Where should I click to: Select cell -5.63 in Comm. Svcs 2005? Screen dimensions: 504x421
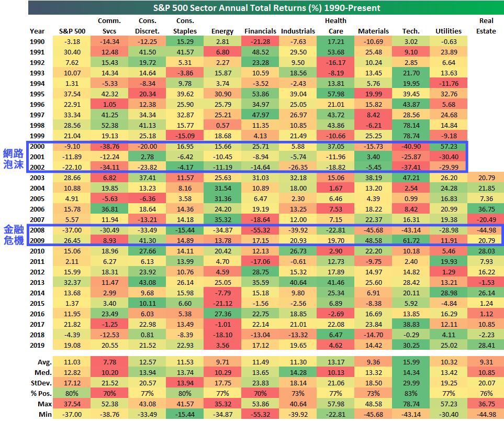(109, 199)
